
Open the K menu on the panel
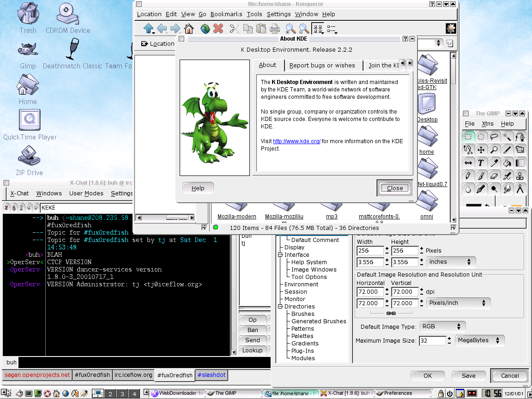[6, 393]
